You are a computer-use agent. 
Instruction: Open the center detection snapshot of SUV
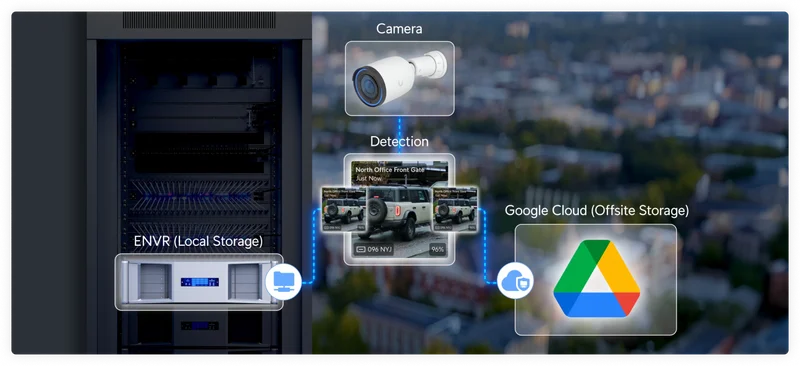(399, 209)
